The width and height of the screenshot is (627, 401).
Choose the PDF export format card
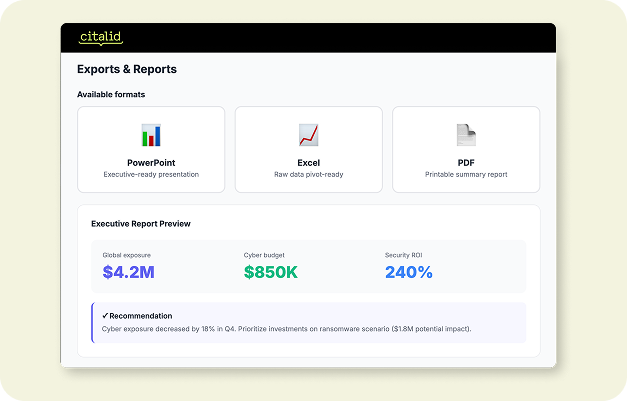coord(466,150)
